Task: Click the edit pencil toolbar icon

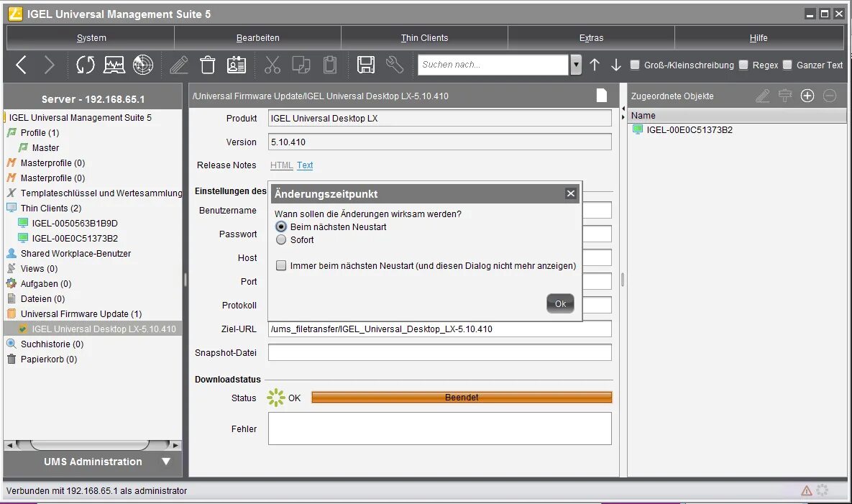Action: pos(179,65)
